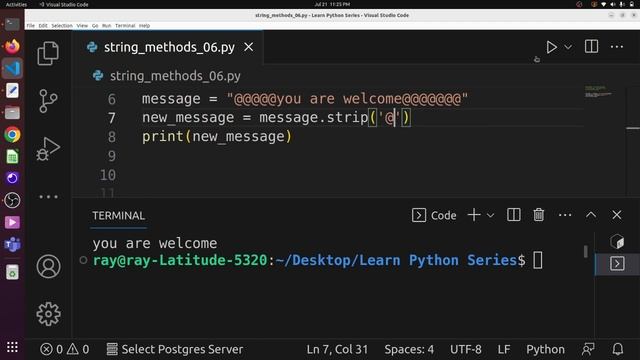Close the string_methods_06.py tab
640x360 pixels.
249,47
